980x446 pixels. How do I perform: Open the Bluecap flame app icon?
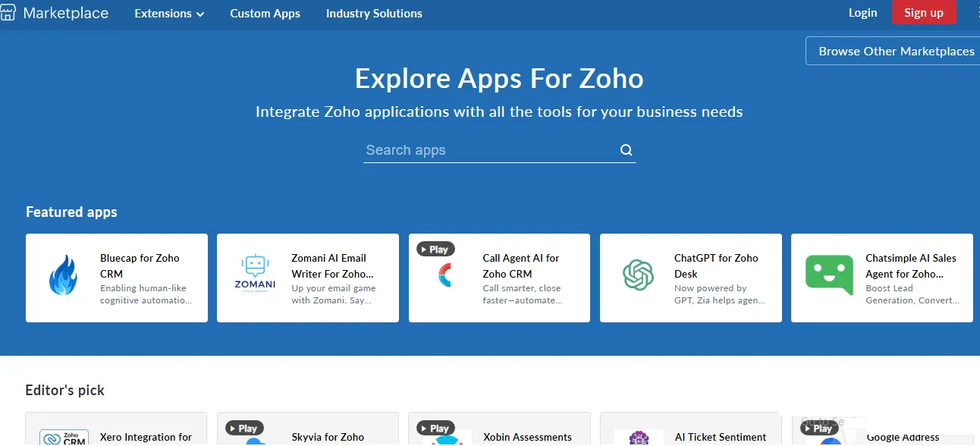pyautogui.click(x=63, y=275)
